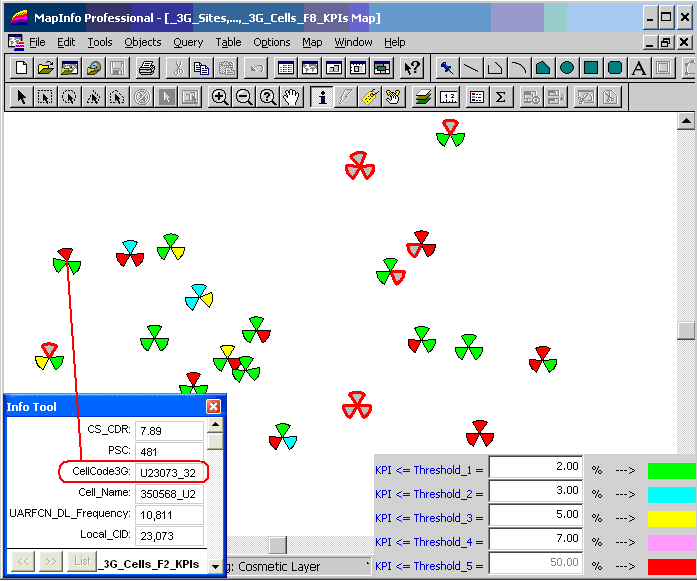Open the Table menu
Screen dimensions: 697x581
(x=228, y=42)
